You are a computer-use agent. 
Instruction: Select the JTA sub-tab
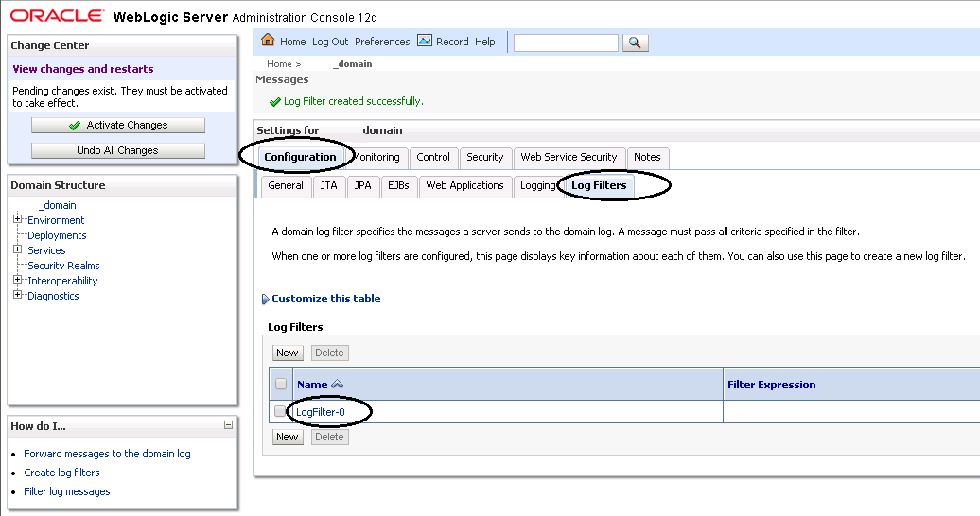pyautogui.click(x=329, y=185)
